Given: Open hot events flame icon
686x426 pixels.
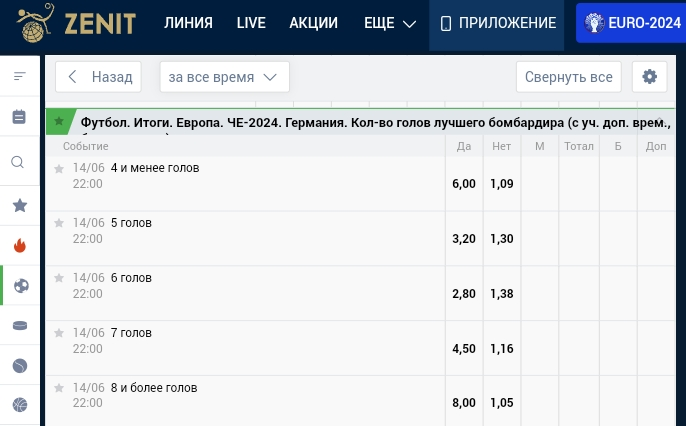Looking at the screenshot, I should coord(19,245).
